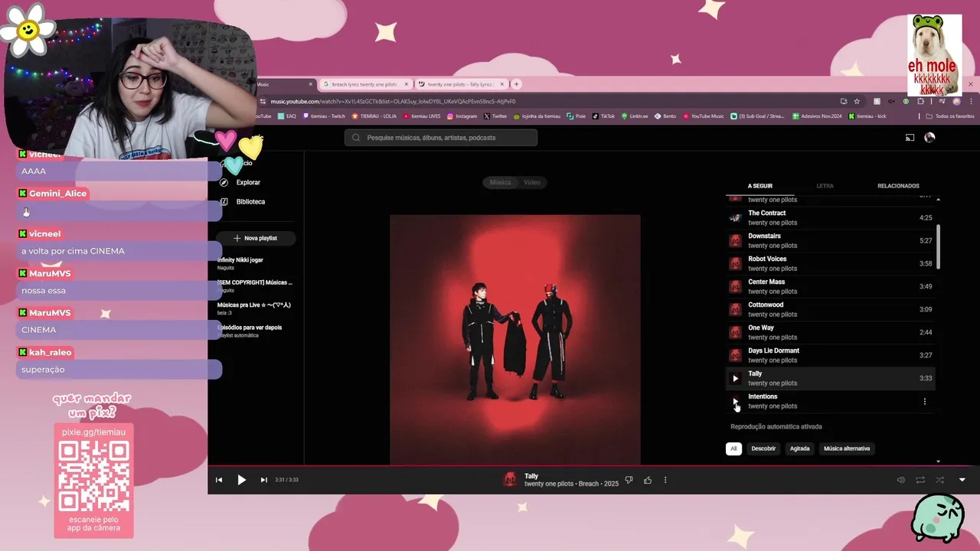980x551 pixels.
Task: Collapse the player page with down arrow
Action: (962, 480)
